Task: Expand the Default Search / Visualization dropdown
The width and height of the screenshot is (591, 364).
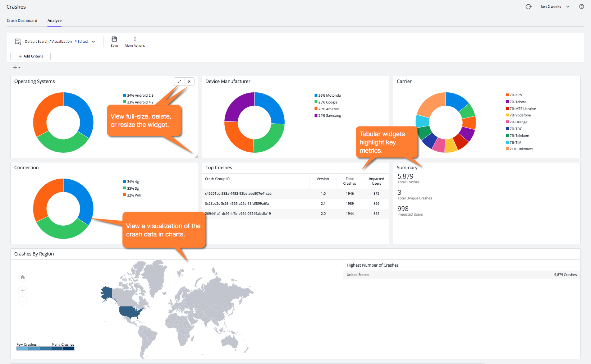Action: point(93,41)
